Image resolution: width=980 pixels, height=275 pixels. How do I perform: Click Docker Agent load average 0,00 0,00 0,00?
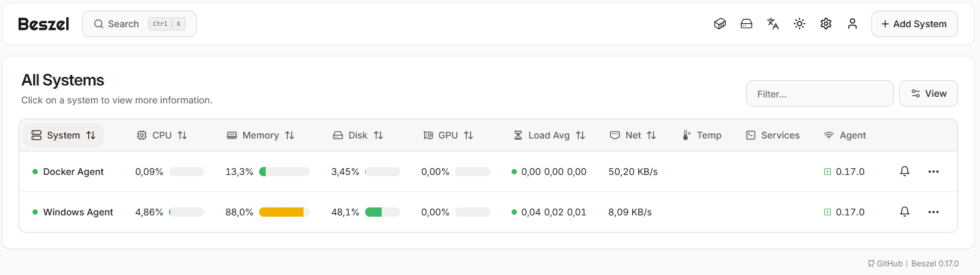coord(554,172)
